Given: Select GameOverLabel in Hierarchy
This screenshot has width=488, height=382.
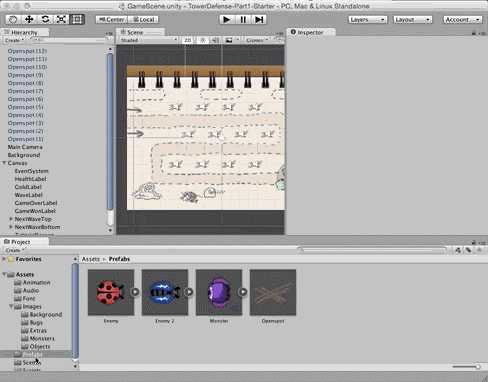Looking at the screenshot, I should (x=36, y=203).
